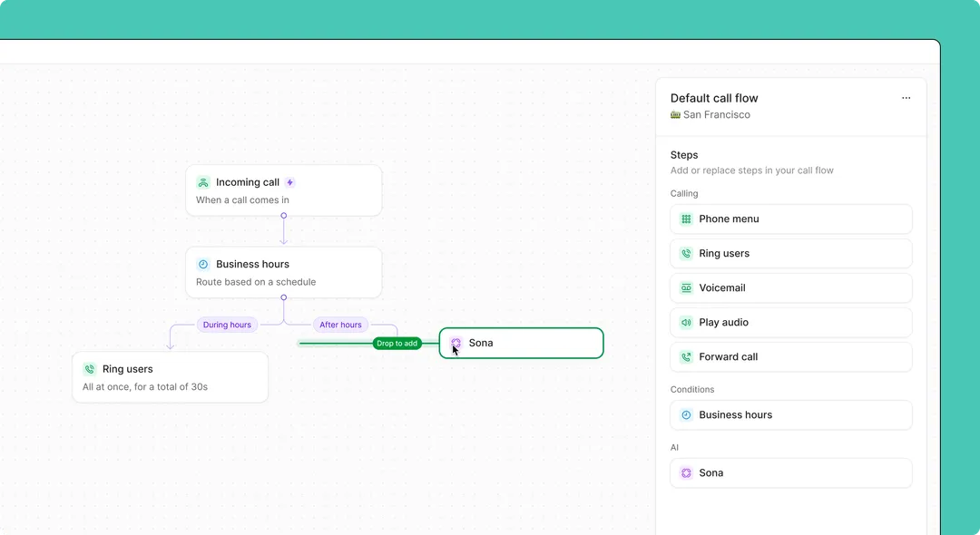
Task: Click the clock icon on the Business hours node
Action: tap(205, 265)
